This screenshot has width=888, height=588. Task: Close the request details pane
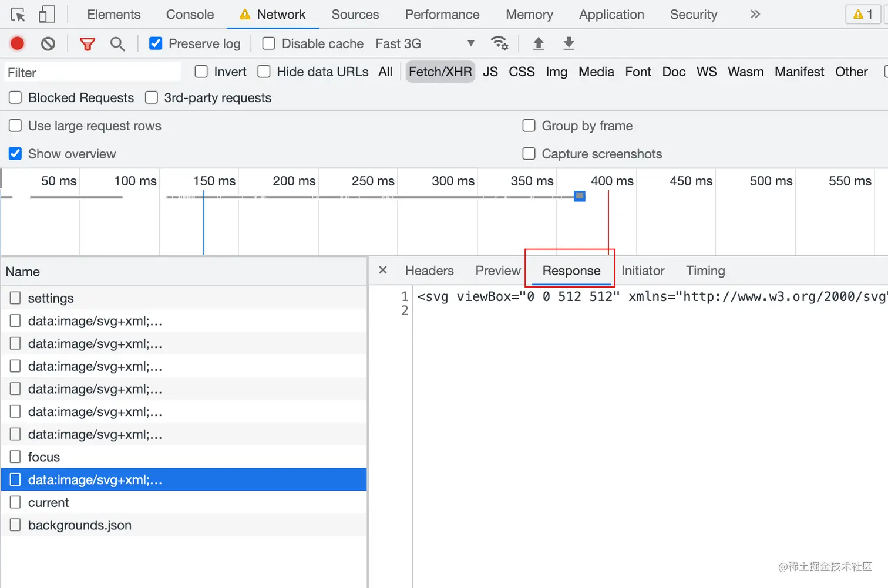383,270
